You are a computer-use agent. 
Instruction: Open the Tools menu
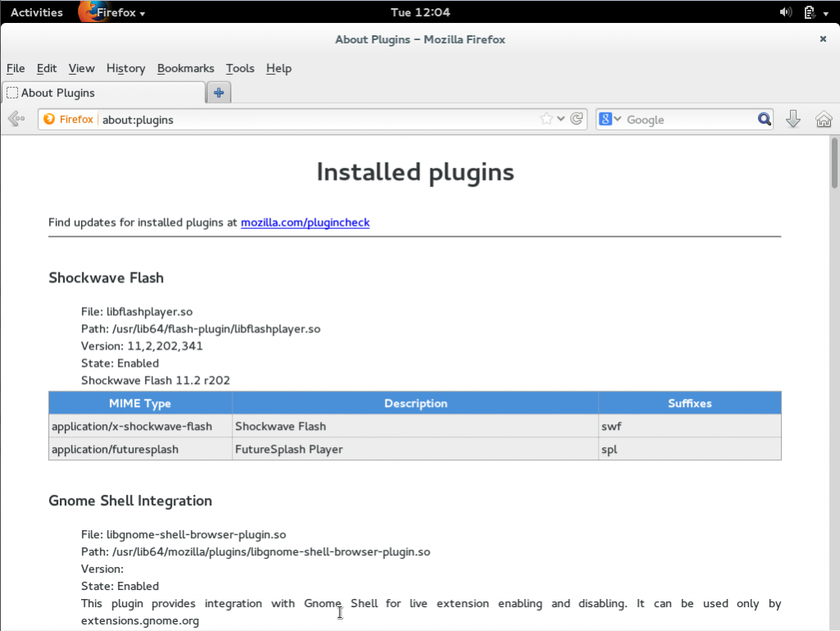point(240,68)
